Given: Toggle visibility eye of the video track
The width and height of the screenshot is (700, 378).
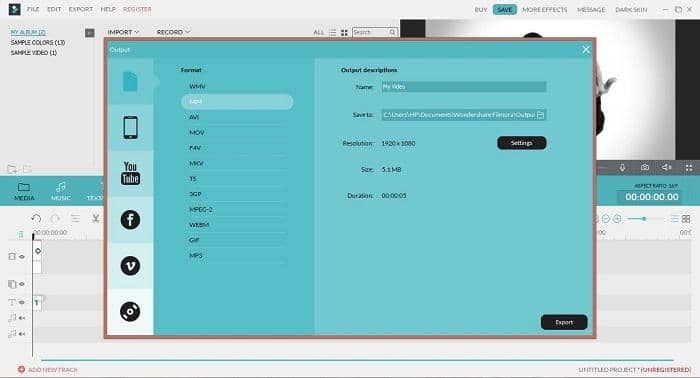Looking at the screenshot, I should pyautogui.click(x=22, y=257).
